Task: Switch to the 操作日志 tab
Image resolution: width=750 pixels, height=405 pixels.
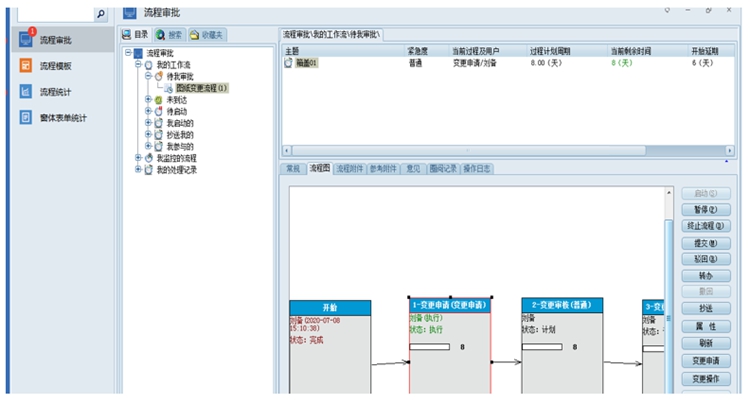Action: tap(476, 169)
